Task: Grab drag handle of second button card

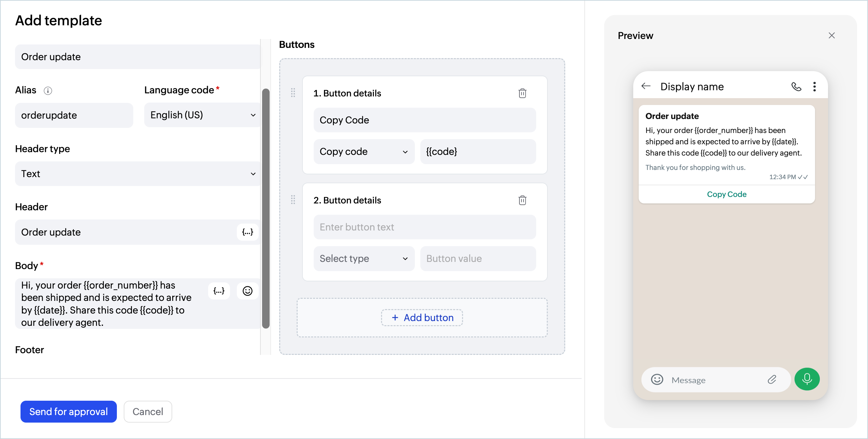Action: pos(293,200)
